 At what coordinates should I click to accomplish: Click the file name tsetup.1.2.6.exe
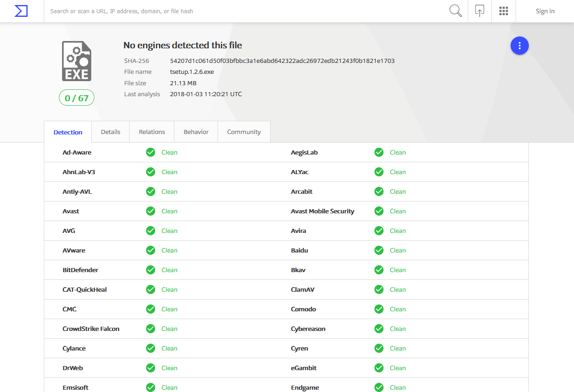click(x=192, y=72)
